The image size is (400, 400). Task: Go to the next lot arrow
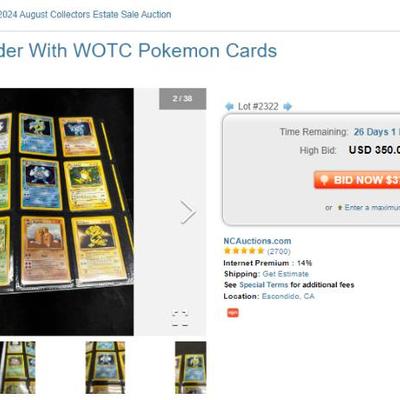point(287,107)
